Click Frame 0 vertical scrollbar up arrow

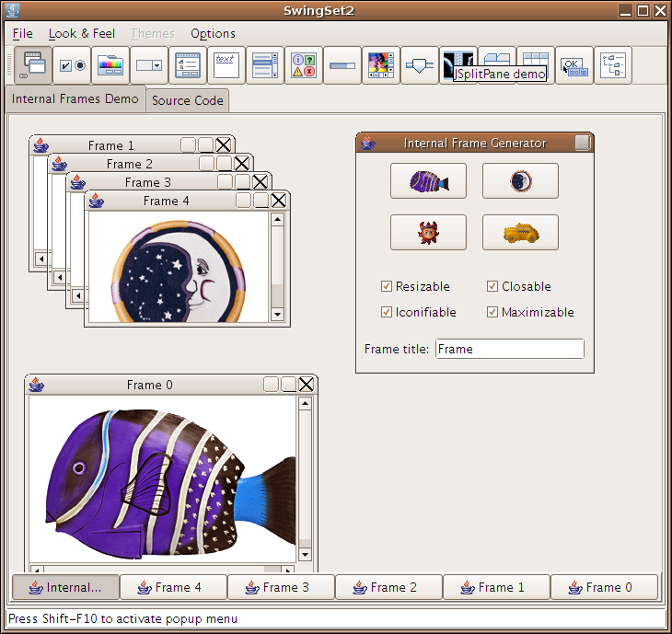click(x=305, y=403)
